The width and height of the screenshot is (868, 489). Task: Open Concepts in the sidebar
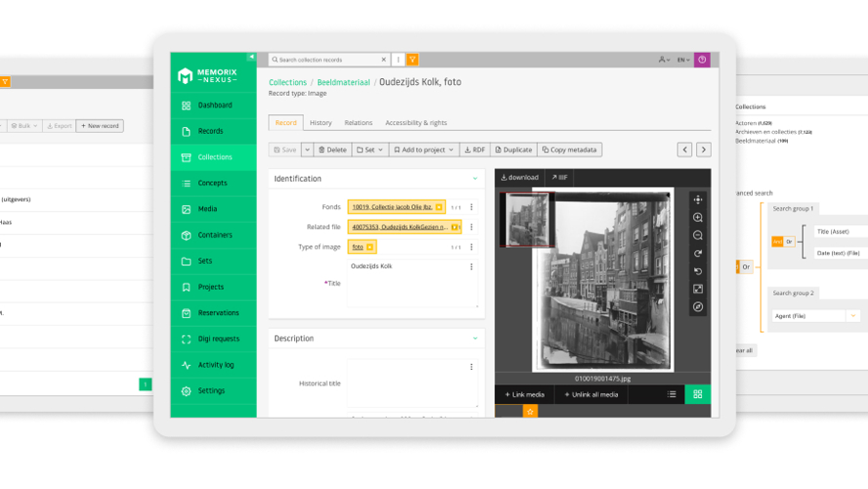[212, 183]
